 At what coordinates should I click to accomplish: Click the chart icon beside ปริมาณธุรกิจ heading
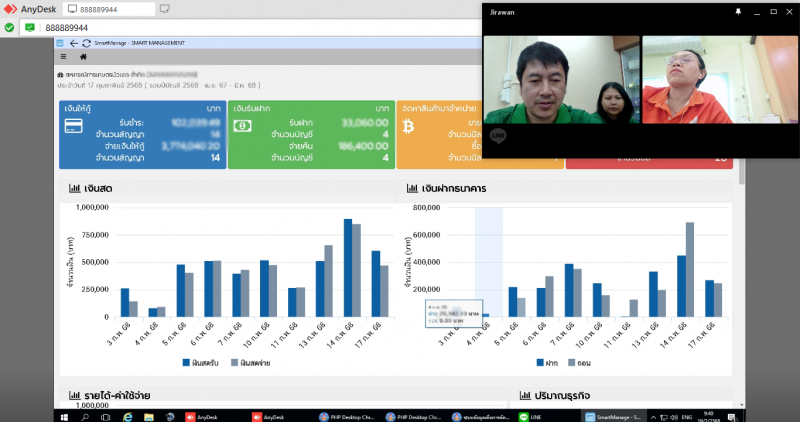point(525,395)
